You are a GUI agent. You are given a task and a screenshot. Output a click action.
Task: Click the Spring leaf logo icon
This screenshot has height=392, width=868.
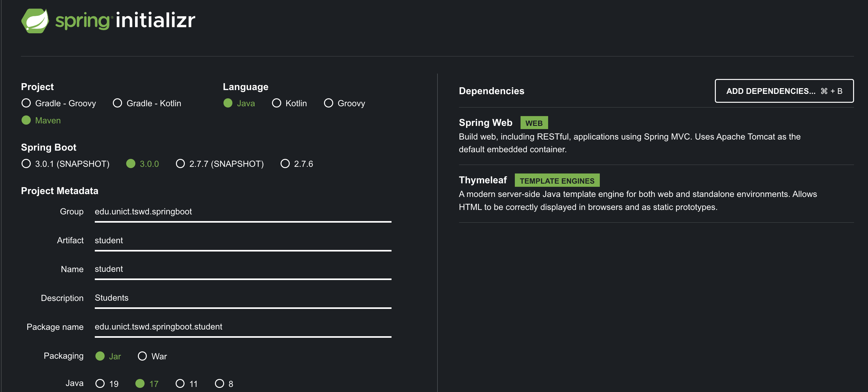[x=35, y=21]
